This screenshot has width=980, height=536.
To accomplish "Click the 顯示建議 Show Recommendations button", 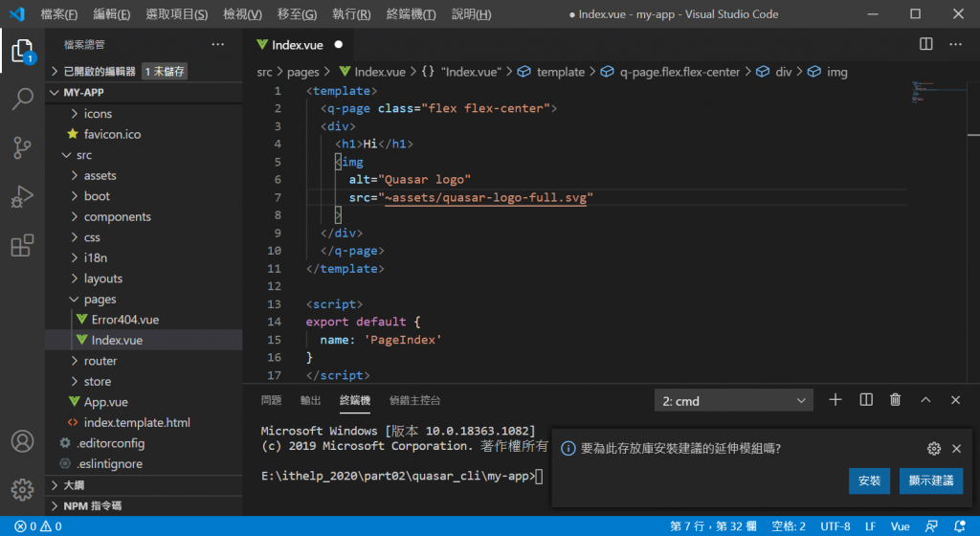I will [931, 480].
